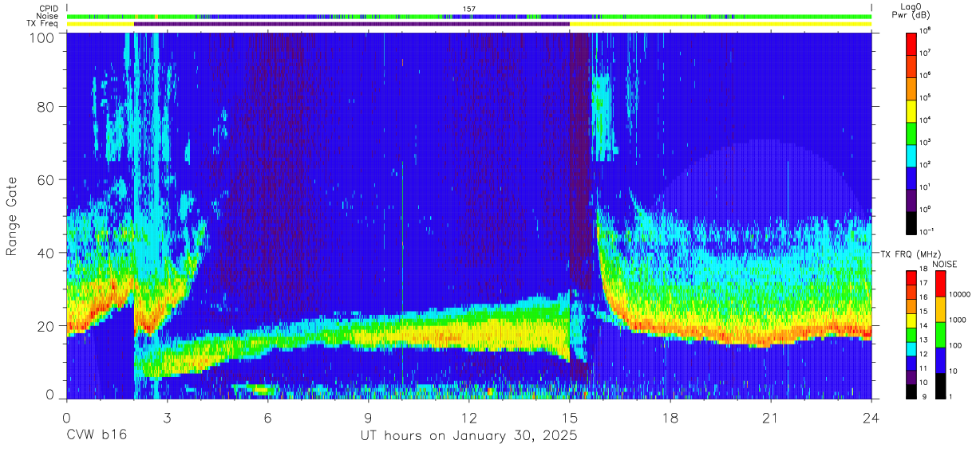Image resolution: width=980 pixels, height=452 pixels.
Task: Pick the green segment of the power colorbar
Action: pos(911,133)
